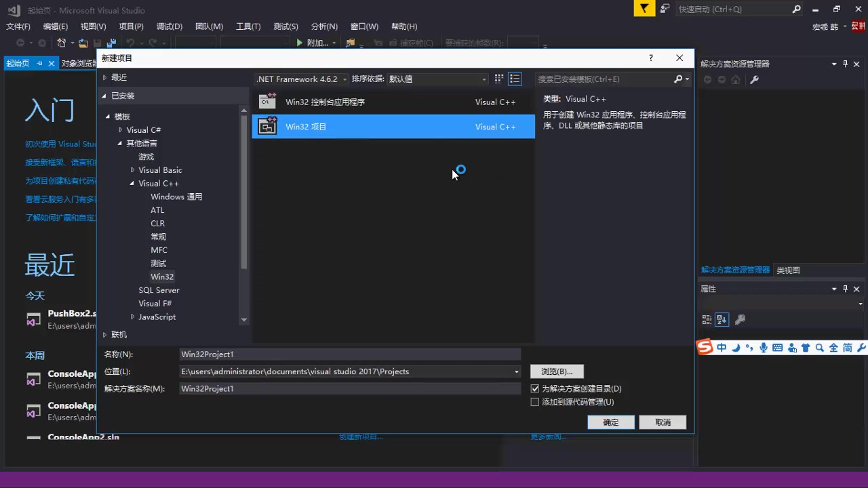This screenshot has width=868, height=488.
Task: Click the Open File toolbar icon
Action: [83, 43]
